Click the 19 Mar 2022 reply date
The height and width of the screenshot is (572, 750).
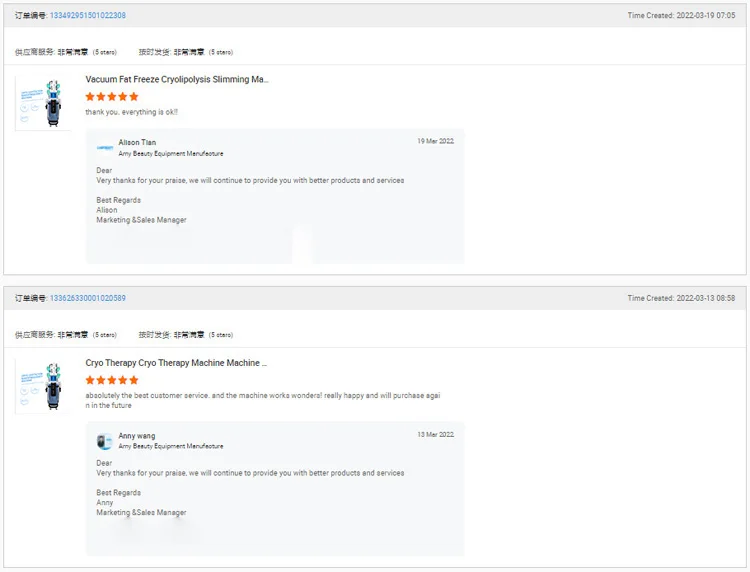[435, 141]
